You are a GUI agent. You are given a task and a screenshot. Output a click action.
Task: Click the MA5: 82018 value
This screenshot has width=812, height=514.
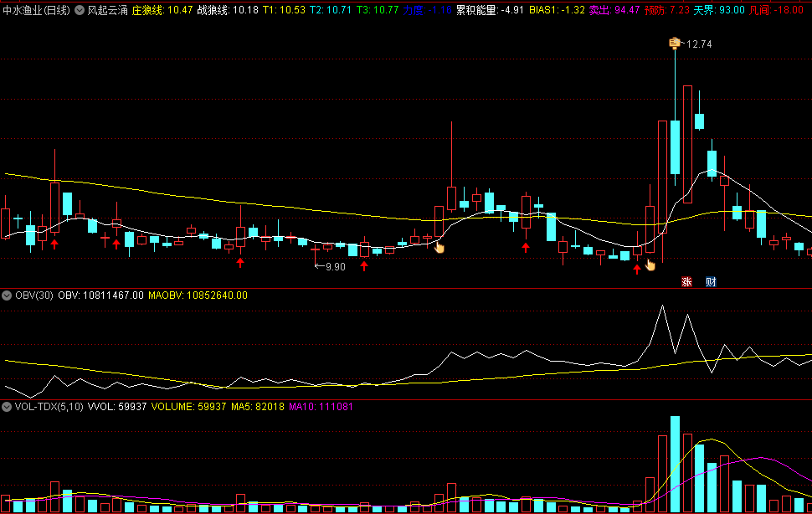tap(257, 407)
